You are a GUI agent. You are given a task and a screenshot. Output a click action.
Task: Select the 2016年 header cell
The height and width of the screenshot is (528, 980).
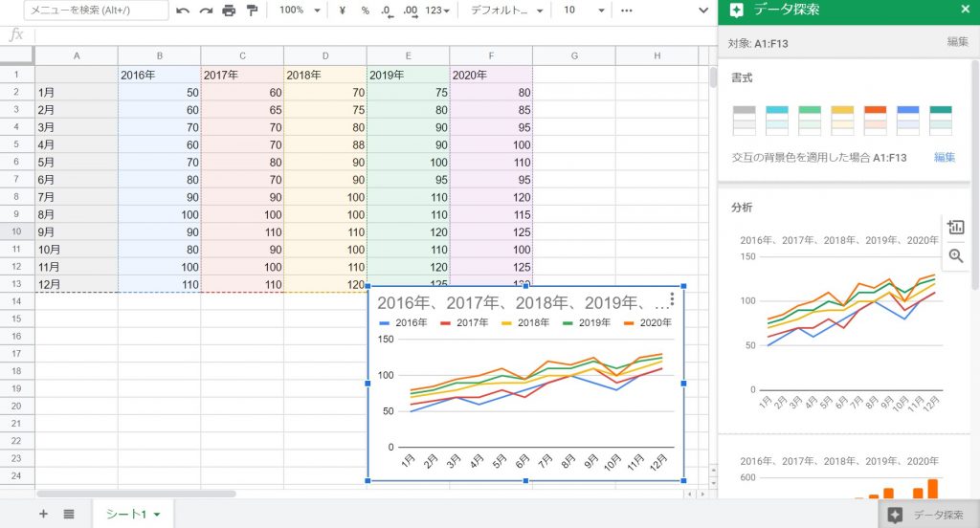[x=160, y=75]
